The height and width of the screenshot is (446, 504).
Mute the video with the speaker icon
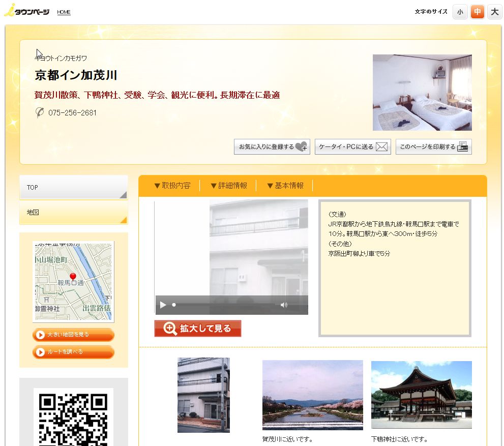[x=284, y=305]
